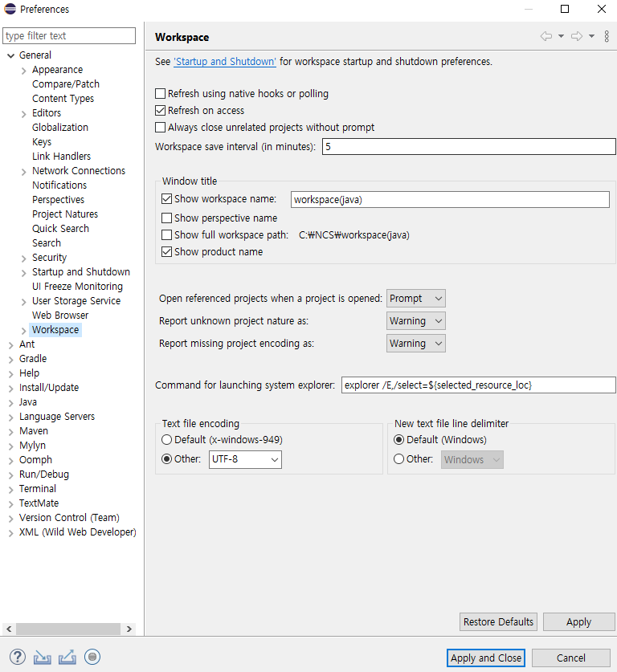Expand the Maven node
This screenshot has width=617, height=672.
pos(11,432)
